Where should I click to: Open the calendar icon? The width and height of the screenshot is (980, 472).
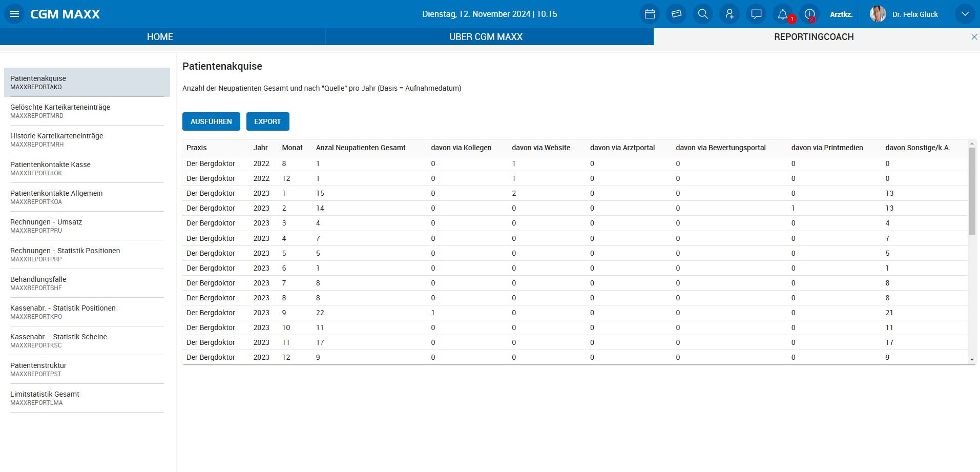tap(650, 14)
